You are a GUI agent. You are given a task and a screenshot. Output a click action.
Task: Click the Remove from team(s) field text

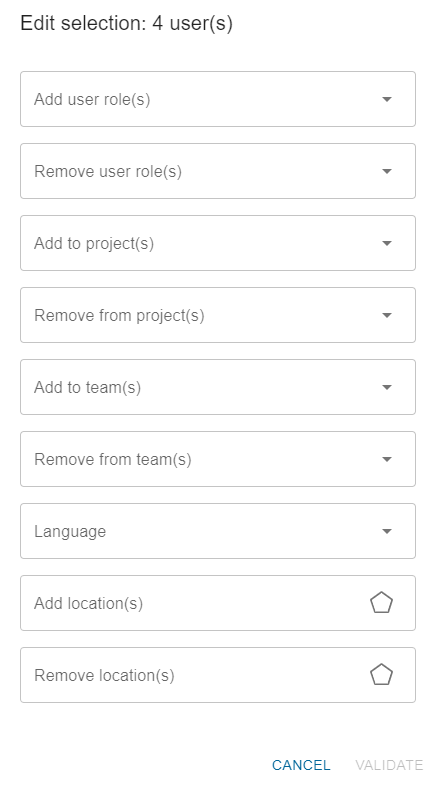pos(113,459)
